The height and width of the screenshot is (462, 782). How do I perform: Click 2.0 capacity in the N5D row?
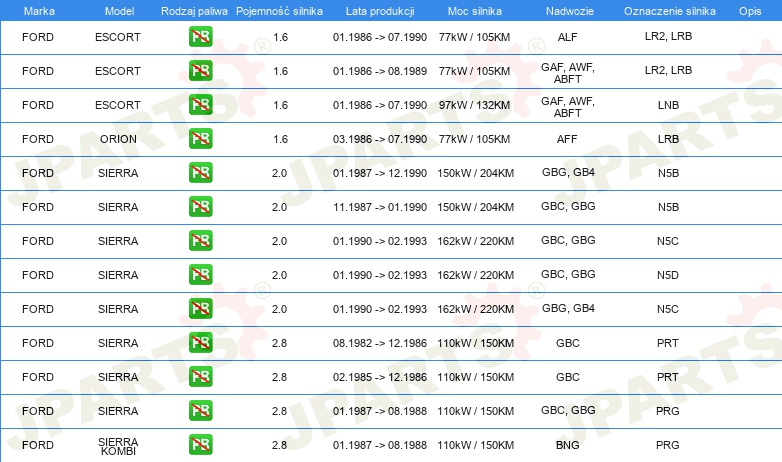tap(279, 275)
